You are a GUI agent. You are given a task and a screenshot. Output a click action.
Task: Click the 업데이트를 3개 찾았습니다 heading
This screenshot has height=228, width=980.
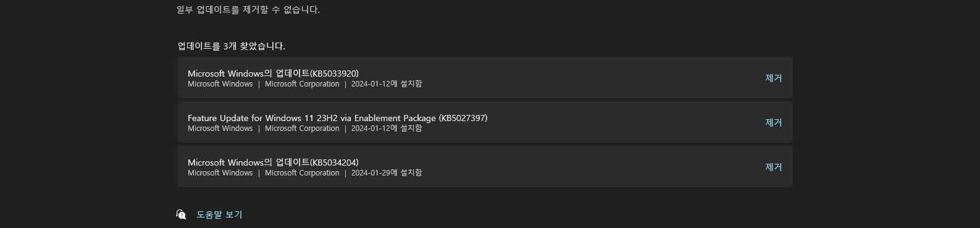(232, 46)
